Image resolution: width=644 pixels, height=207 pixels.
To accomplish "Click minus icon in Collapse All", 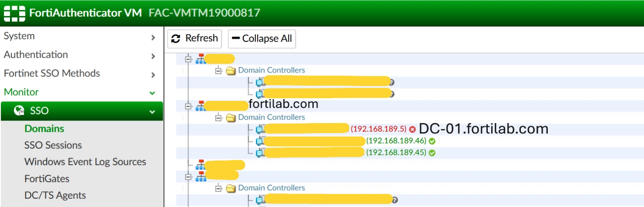I will 236,38.
